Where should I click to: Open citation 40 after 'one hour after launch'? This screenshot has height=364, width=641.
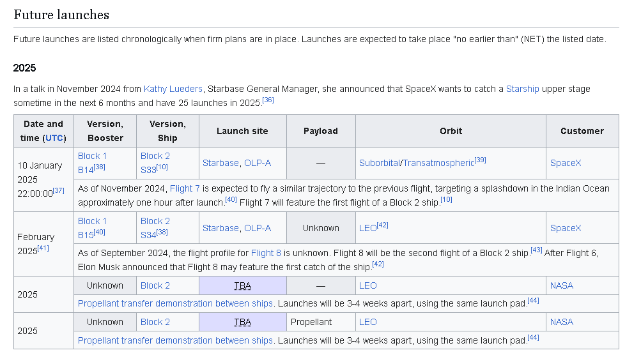click(231, 200)
